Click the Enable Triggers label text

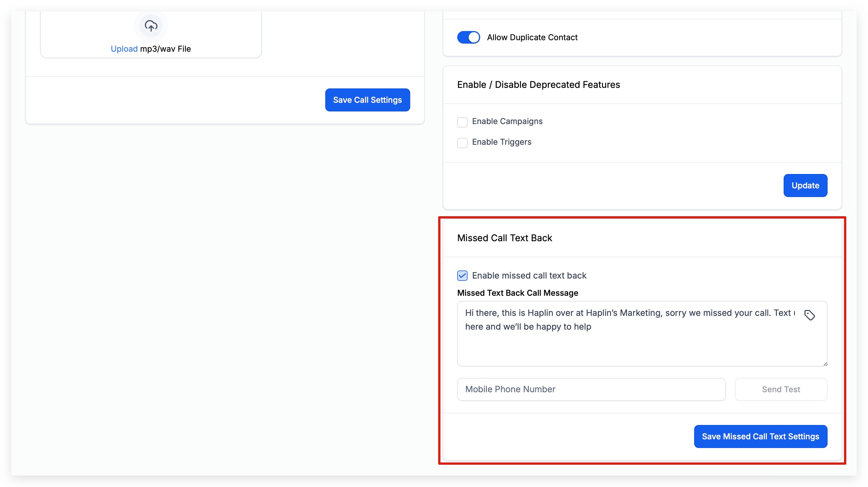coord(502,142)
